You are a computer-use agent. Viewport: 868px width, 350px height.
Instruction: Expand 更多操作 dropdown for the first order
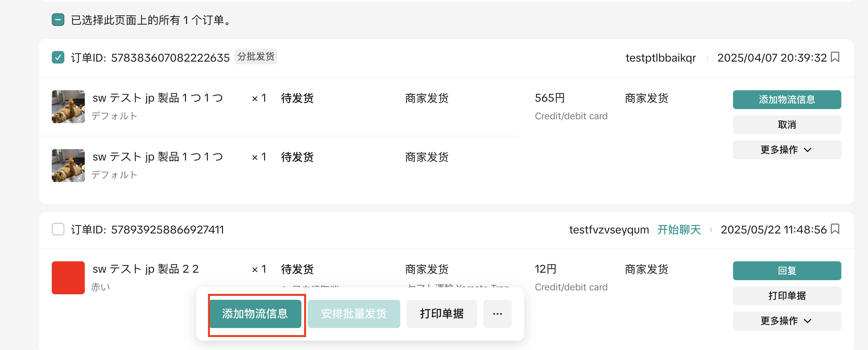coord(786,150)
